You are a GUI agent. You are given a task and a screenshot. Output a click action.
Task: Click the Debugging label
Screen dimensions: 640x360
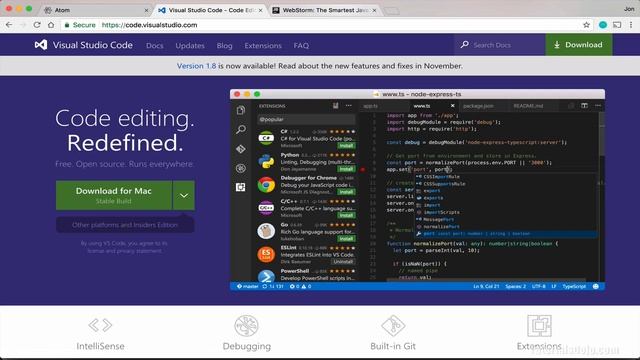click(247, 346)
